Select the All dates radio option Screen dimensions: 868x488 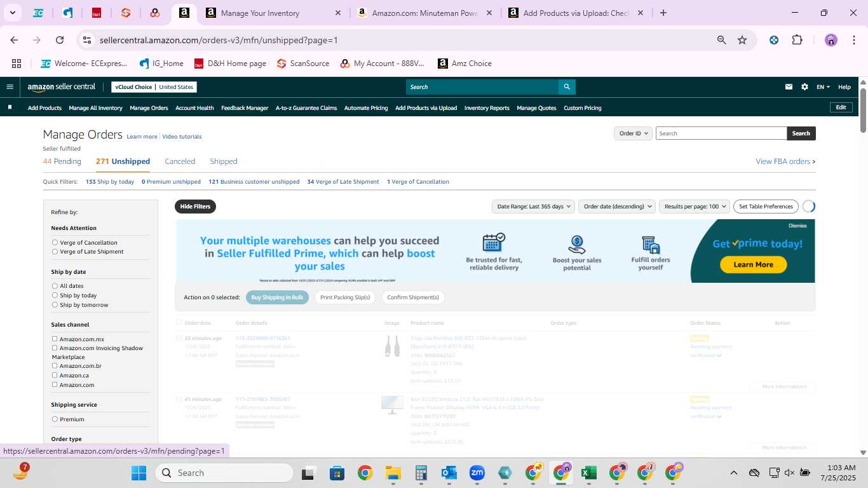55,286
